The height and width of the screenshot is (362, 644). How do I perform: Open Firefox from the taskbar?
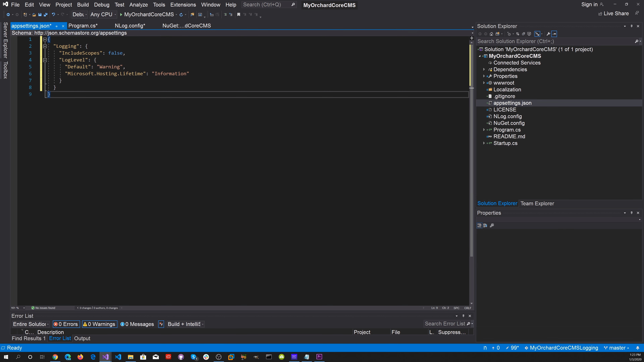80,357
